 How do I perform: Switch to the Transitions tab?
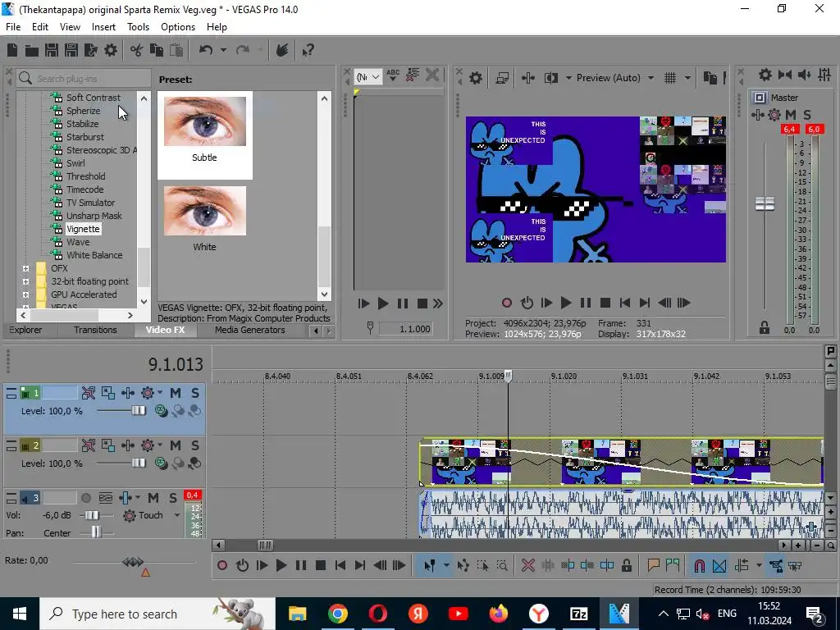pos(95,330)
